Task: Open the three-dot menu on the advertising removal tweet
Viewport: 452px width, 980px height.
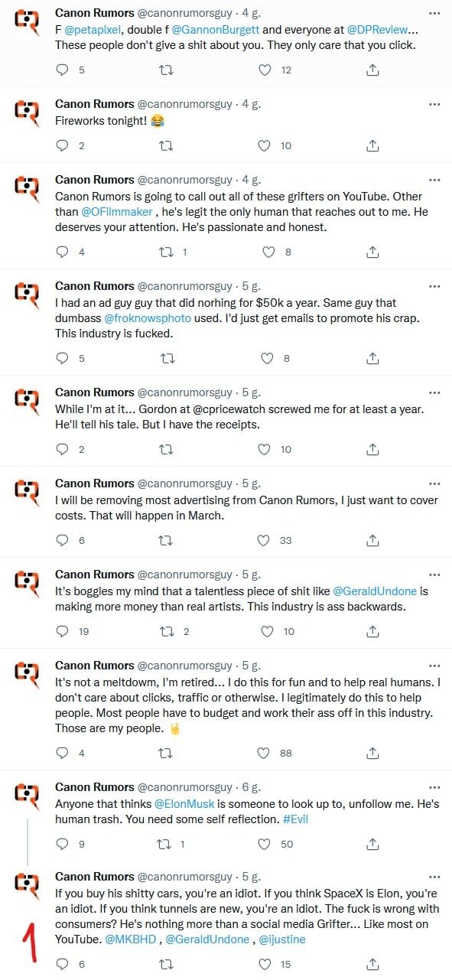Action: point(434,483)
